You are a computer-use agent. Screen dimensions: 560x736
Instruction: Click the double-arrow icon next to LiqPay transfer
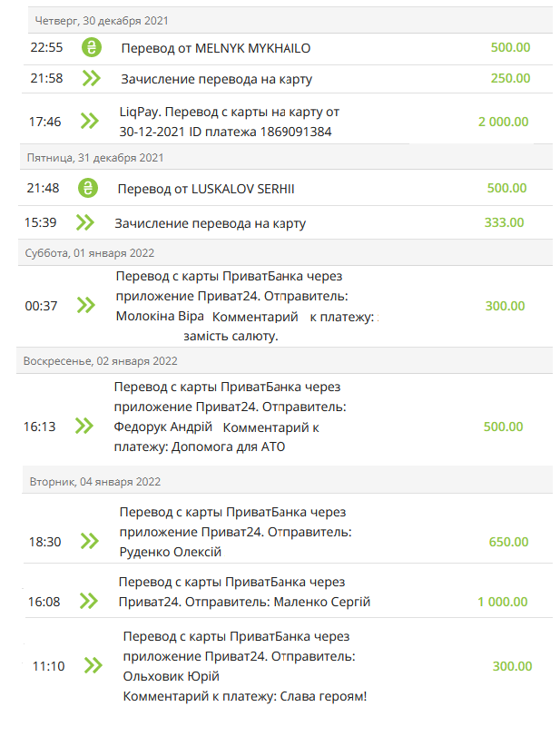click(x=90, y=121)
